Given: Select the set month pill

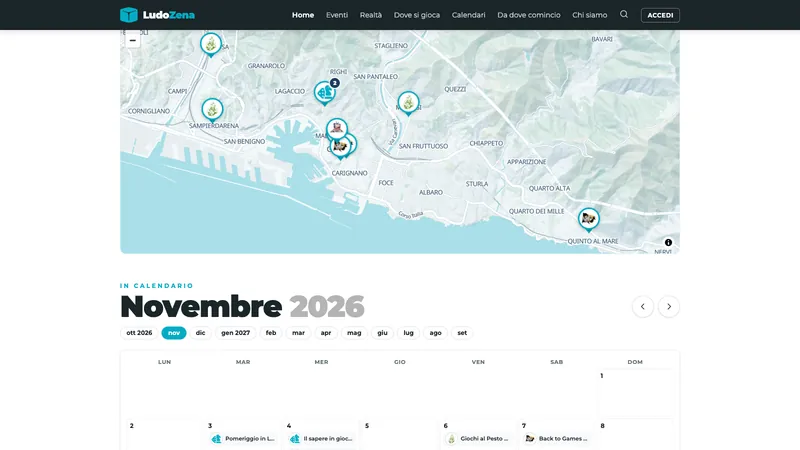Looking at the screenshot, I should 462,333.
